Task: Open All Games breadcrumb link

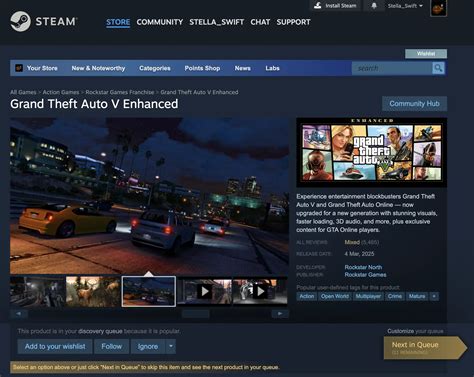Action: tap(23, 92)
